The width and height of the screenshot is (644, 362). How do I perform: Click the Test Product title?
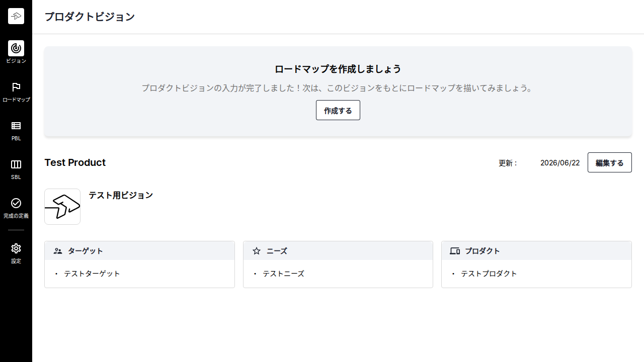[x=75, y=162]
